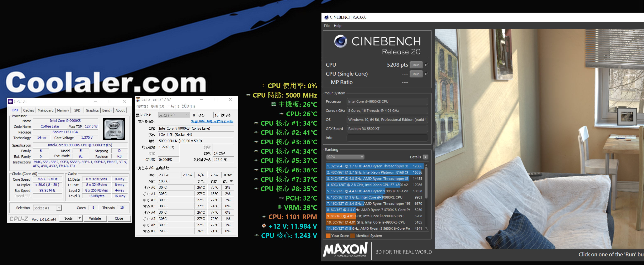644x265 pixels.
Task: Click the CPU usage overlay icon
Action: point(263,86)
